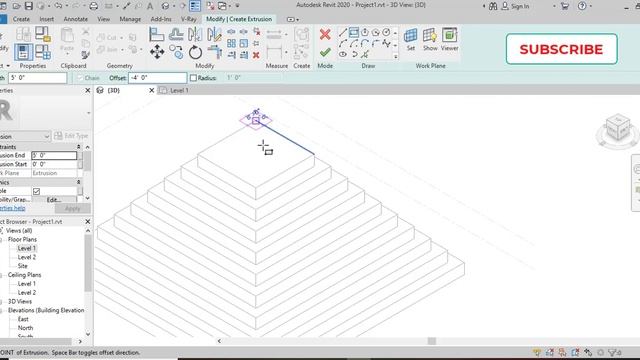Screen dimensions: 640x360
Task: Select the Align tool in the Modify panel
Action: (x=156, y=35)
